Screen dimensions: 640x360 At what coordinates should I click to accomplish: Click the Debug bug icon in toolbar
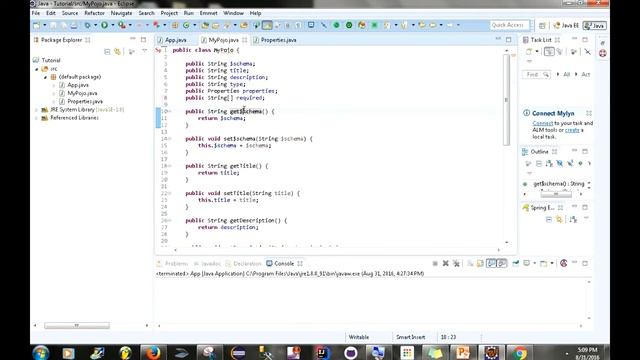click(x=87, y=25)
